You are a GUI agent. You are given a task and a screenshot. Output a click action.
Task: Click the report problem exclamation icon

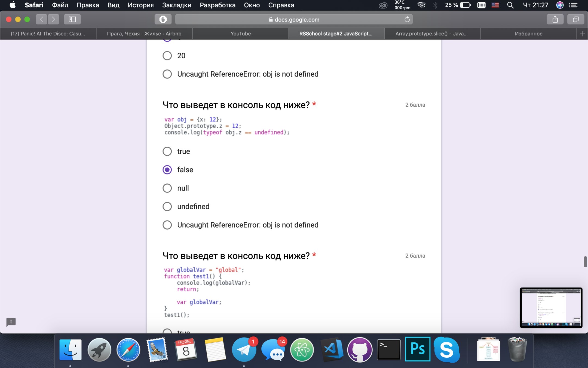tap(11, 322)
